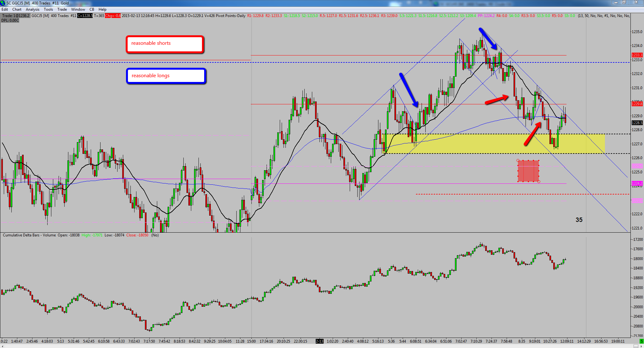Click the green 'High: -17971' value

[x=92, y=235]
